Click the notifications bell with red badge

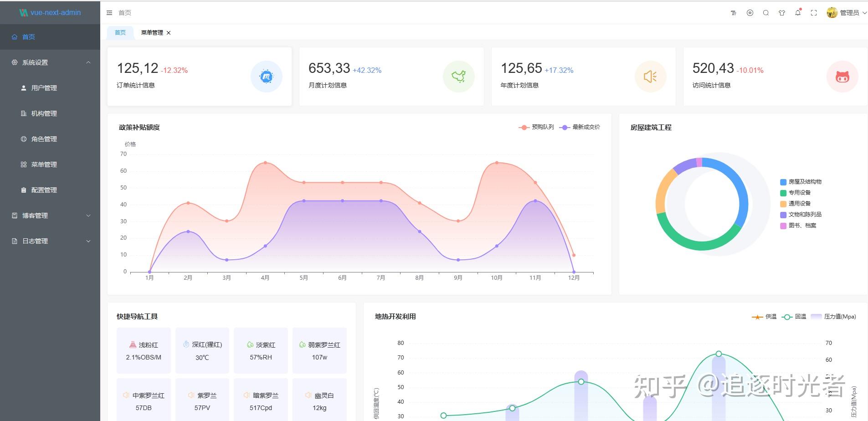[798, 13]
